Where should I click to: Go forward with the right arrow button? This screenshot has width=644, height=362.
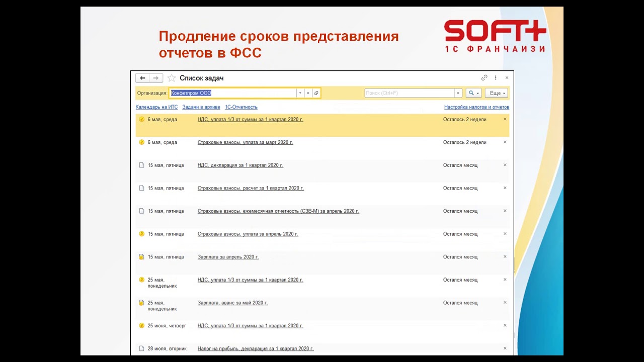click(x=156, y=78)
